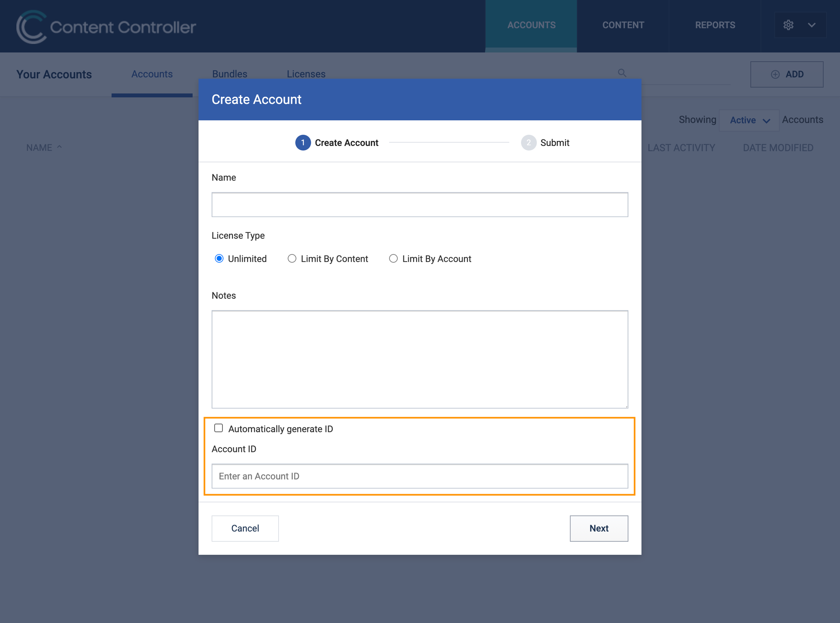This screenshot has width=840, height=623.
Task: Click the Next button
Action: pos(599,528)
